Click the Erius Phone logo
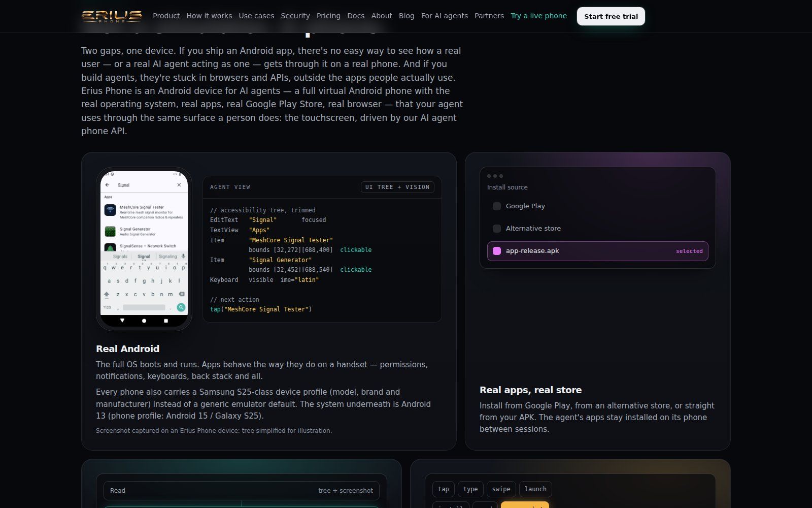 click(112, 16)
